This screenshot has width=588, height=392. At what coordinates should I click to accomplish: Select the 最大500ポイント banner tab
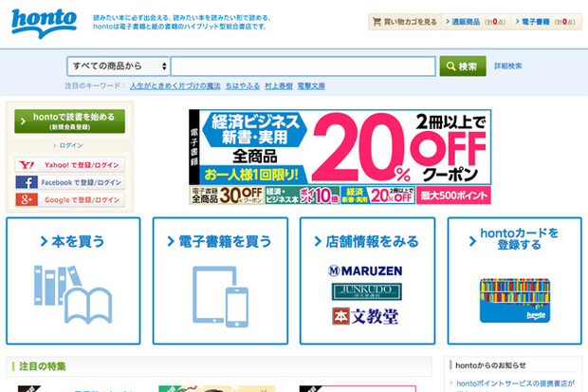coord(453,196)
